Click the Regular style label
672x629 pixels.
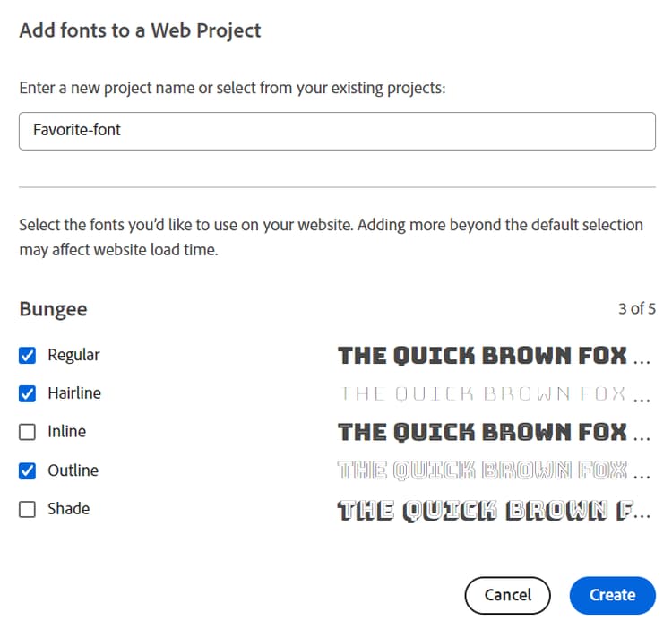(x=73, y=355)
